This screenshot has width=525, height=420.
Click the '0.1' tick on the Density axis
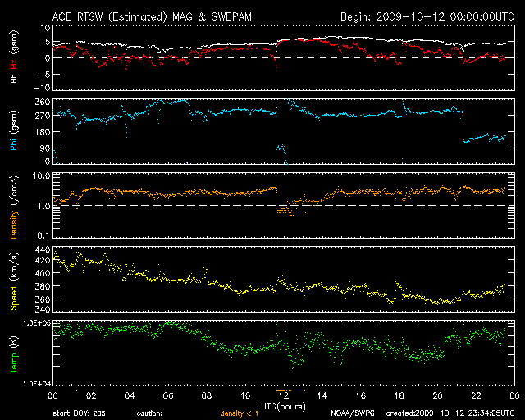point(43,235)
